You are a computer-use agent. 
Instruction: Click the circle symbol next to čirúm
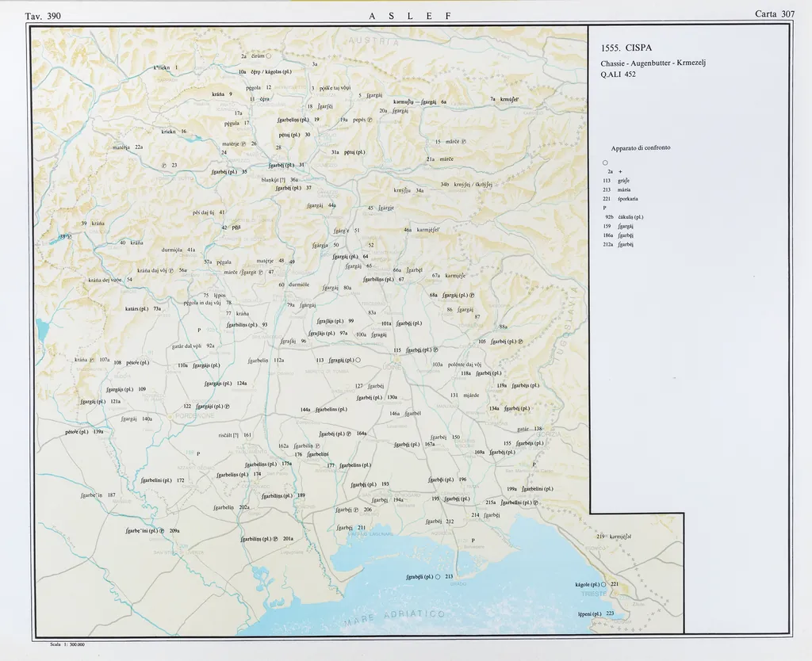269,56
